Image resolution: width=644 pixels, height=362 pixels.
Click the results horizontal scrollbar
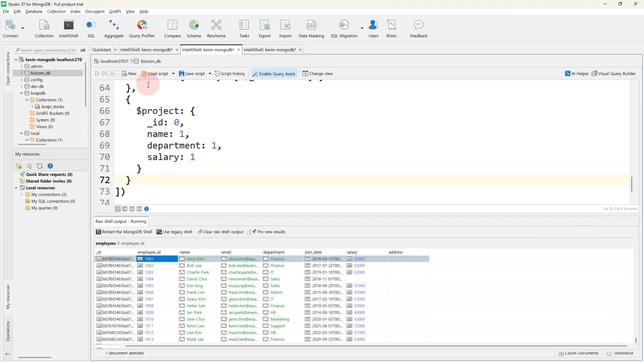coord(376,346)
